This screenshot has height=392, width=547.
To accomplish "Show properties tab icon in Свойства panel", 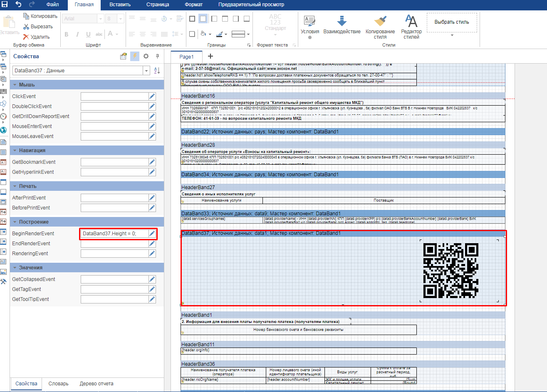I will [x=124, y=57].
